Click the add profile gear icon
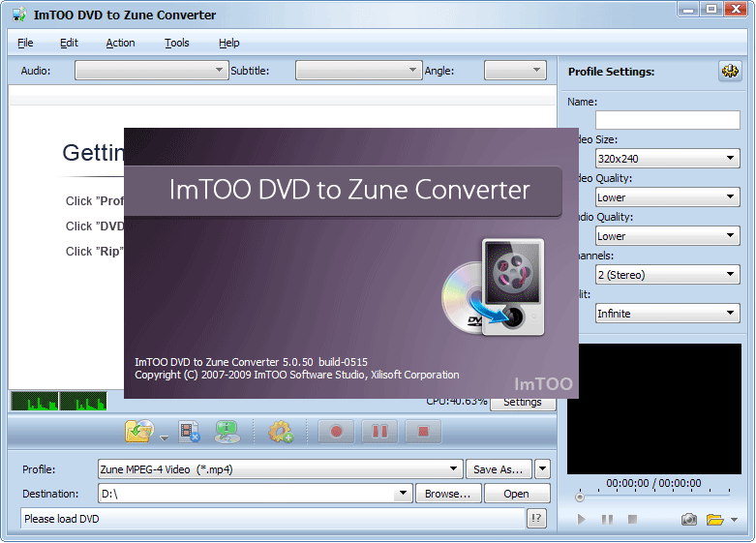Screen dimensions: 756x543 click(281, 432)
